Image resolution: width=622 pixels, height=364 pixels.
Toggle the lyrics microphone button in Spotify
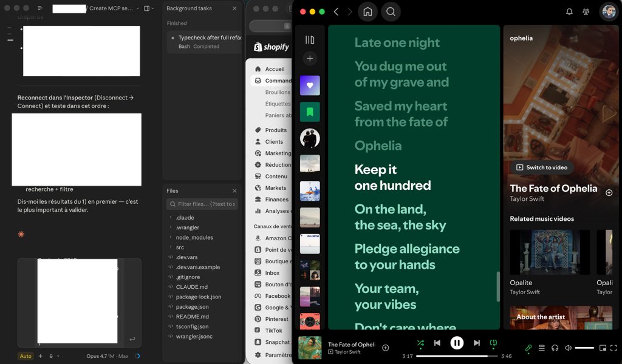528,348
